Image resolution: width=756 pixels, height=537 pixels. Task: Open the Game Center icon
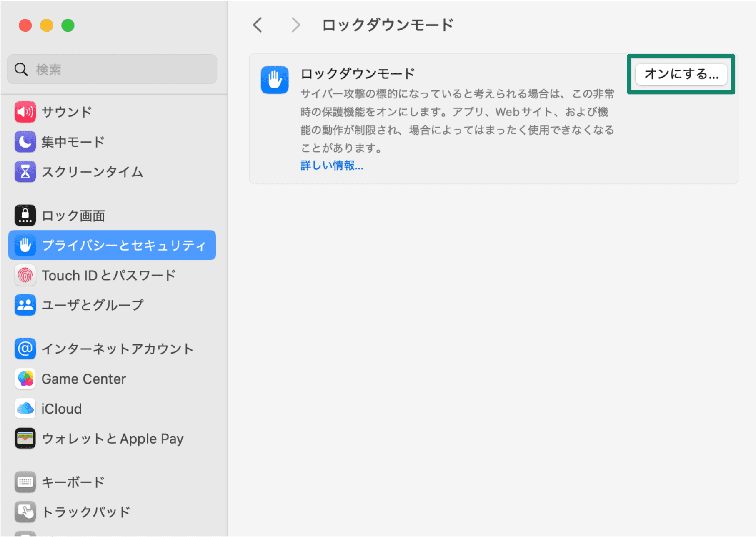(x=25, y=379)
